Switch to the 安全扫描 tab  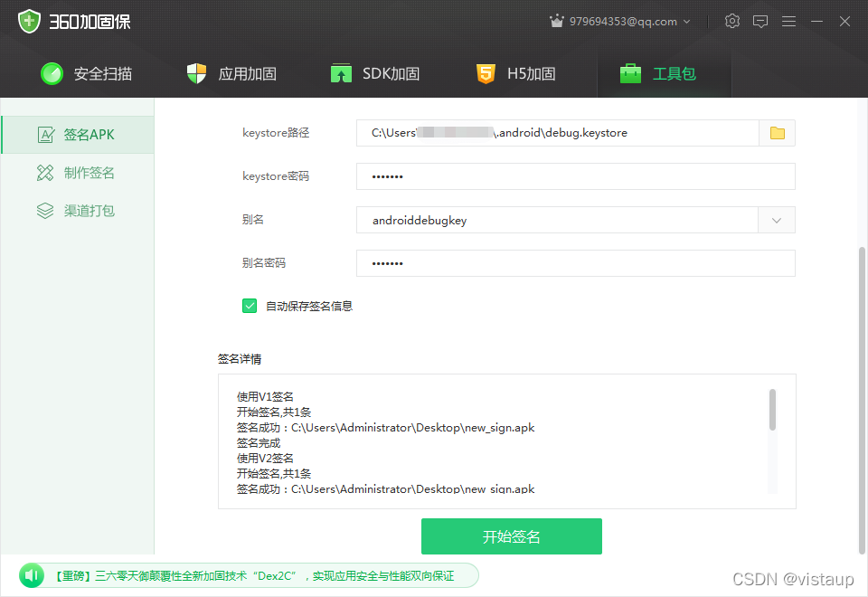[87, 73]
